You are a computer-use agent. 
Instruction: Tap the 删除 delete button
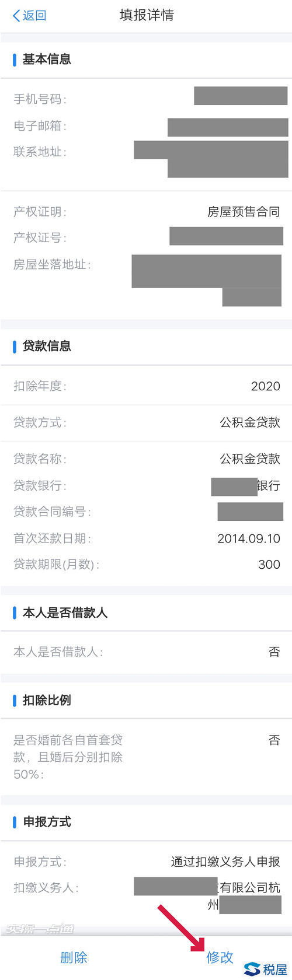[x=74, y=957]
